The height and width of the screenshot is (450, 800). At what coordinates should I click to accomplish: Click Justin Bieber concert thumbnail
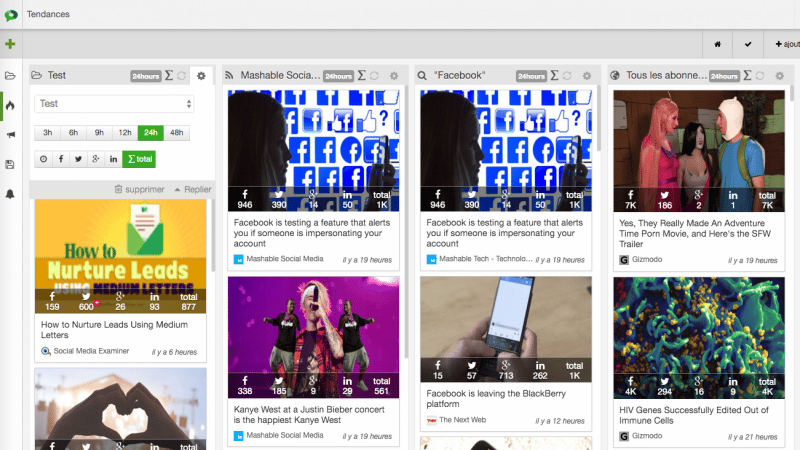(313, 337)
